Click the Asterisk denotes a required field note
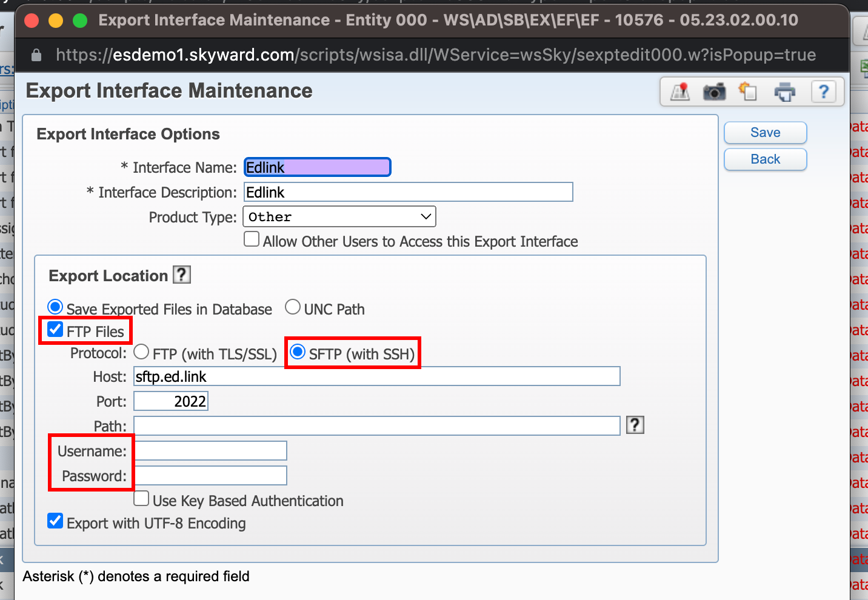Viewport: 868px width, 600px height. 136,576
